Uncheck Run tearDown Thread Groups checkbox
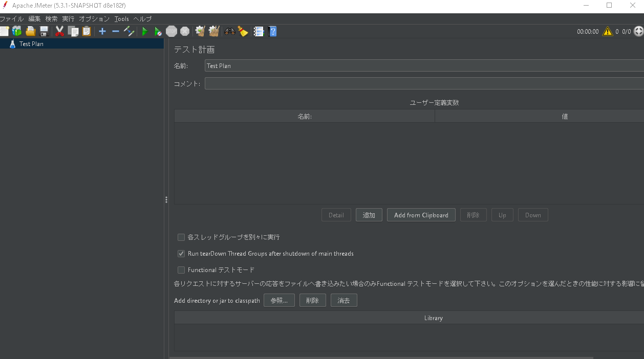 click(181, 254)
